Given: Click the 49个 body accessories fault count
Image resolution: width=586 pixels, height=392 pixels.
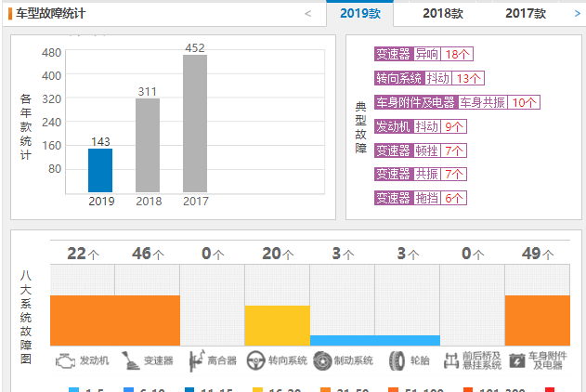Looking at the screenshot, I should [x=538, y=254].
